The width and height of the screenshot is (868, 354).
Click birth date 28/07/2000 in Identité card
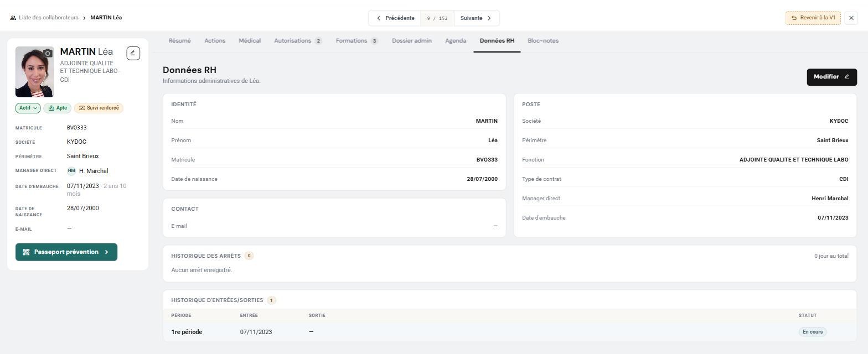(x=482, y=179)
